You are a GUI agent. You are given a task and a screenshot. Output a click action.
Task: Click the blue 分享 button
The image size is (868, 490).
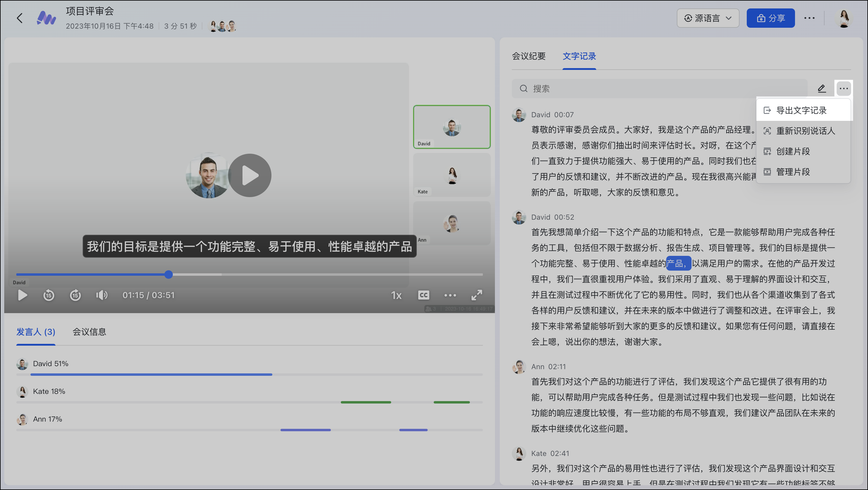[x=770, y=18]
